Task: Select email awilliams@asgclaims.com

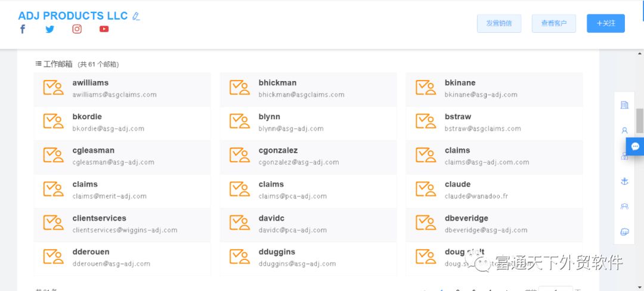Action: coord(114,95)
